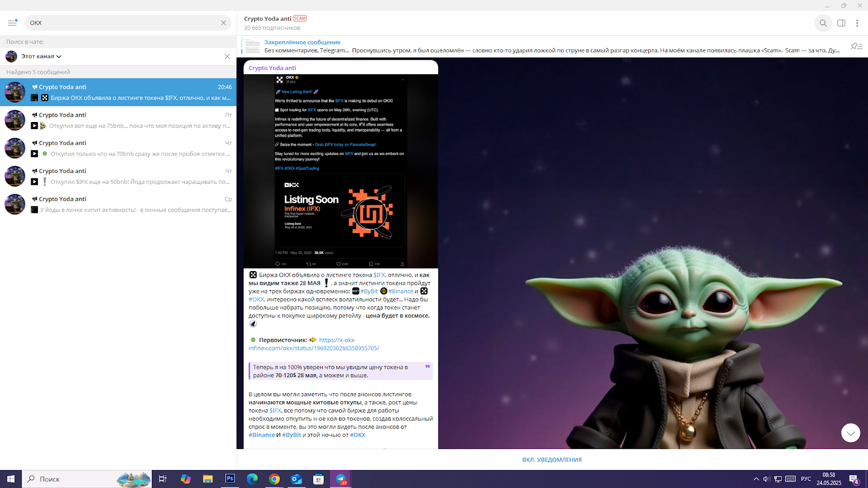Open Task View on taskbar
The width and height of the screenshot is (868, 488).
point(163,479)
